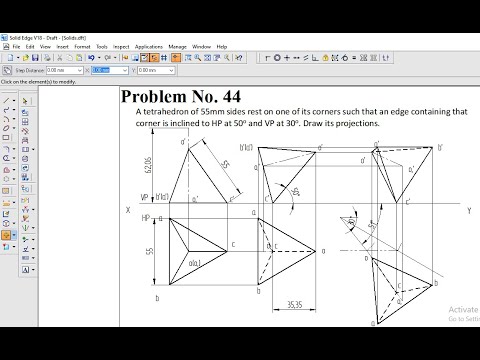Open the Inspect menu

[x=121, y=47]
